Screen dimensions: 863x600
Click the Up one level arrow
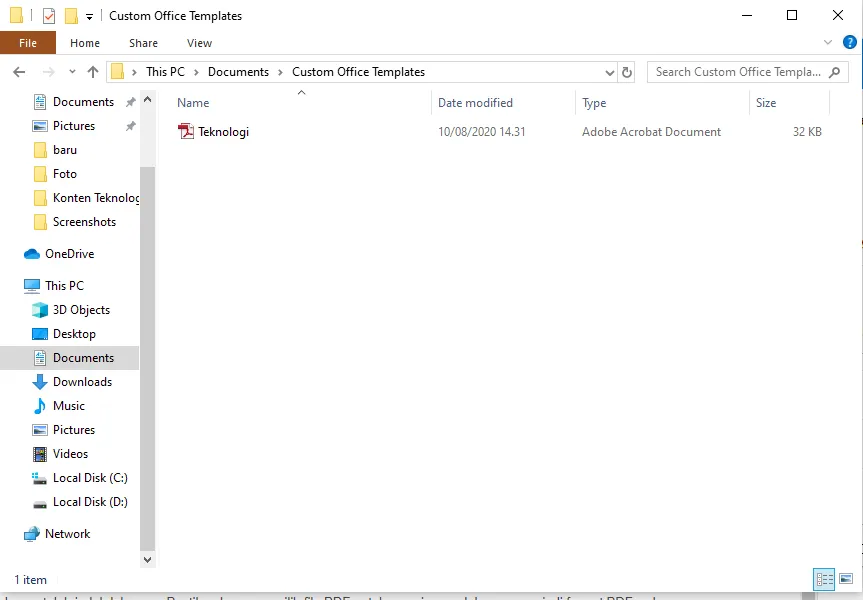[93, 72]
